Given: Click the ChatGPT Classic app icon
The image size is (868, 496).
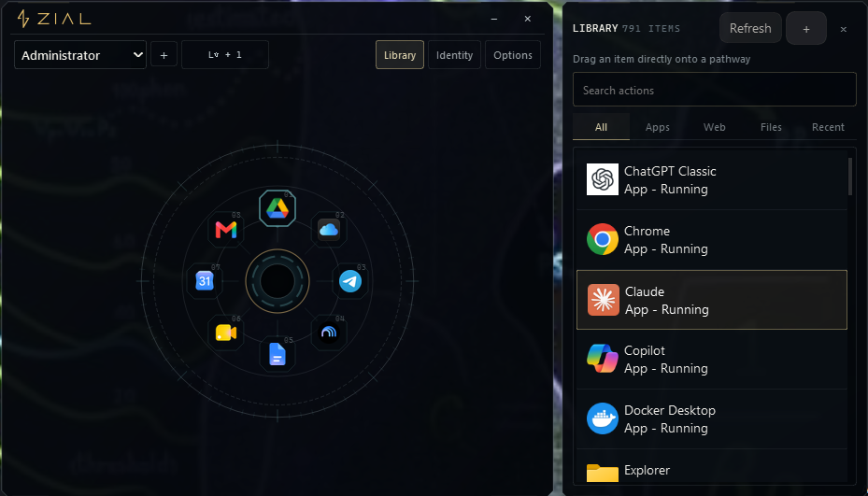Looking at the screenshot, I should click(603, 179).
